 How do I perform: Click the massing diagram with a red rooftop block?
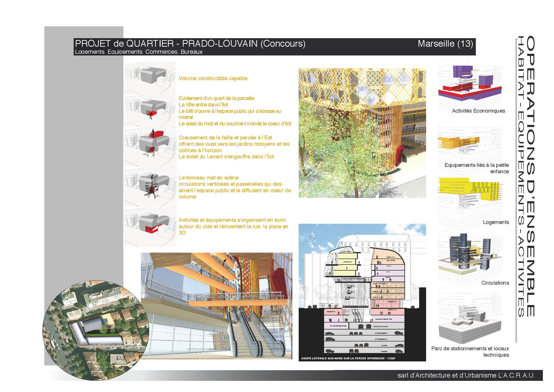point(150,147)
